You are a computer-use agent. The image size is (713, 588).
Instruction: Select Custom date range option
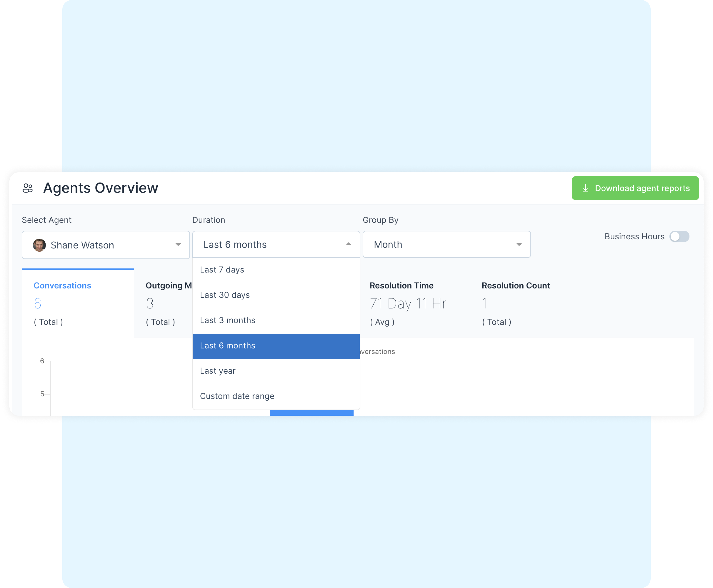pyautogui.click(x=237, y=396)
